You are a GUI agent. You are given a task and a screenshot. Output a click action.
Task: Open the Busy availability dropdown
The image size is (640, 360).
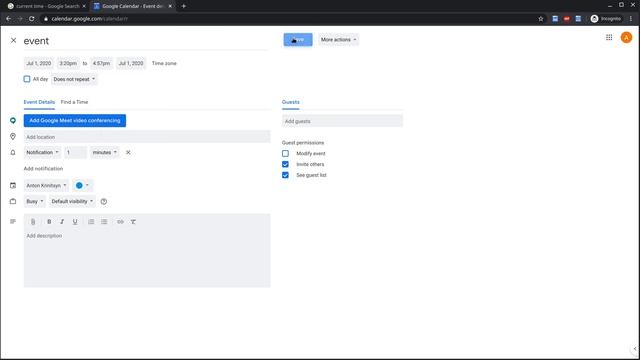[35, 201]
